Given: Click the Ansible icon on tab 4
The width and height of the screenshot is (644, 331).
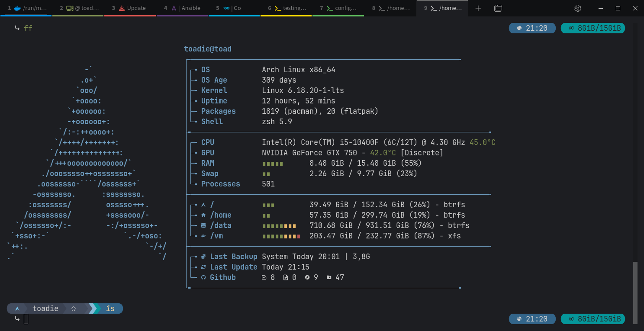Looking at the screenshot, I should pos(174,8).
